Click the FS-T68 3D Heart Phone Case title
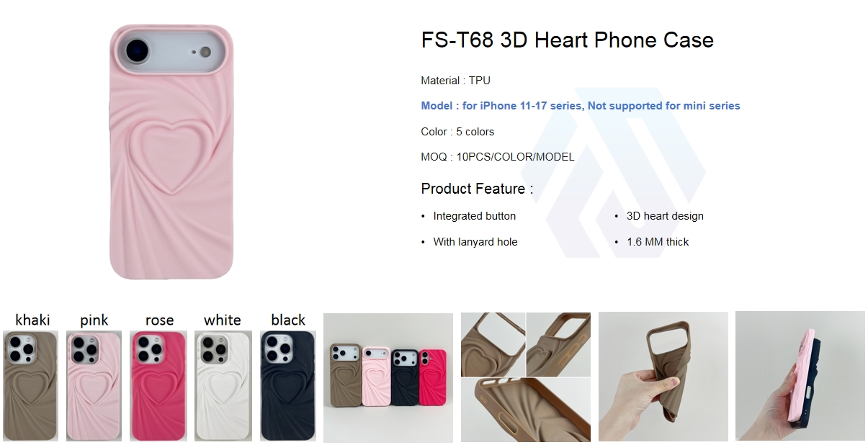The width and height of the screenshot is (868, 445). 567,40
